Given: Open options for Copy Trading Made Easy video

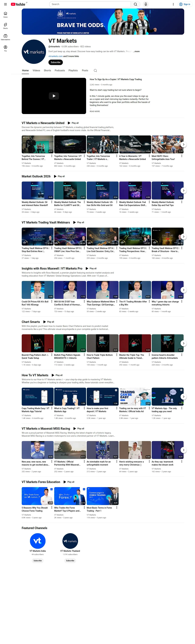Looking at the screenshot, I should (x=52, y=408).
